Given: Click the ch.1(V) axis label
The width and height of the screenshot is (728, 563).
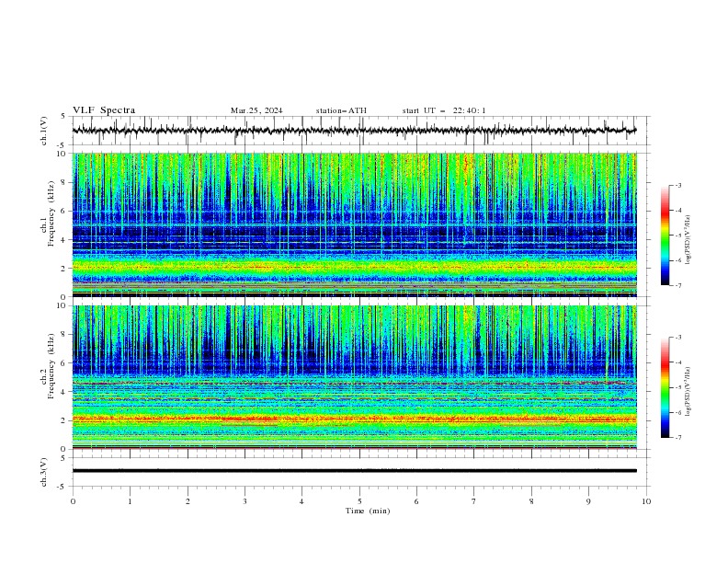Looking at the screenshot, I should [x=44, y=131].
